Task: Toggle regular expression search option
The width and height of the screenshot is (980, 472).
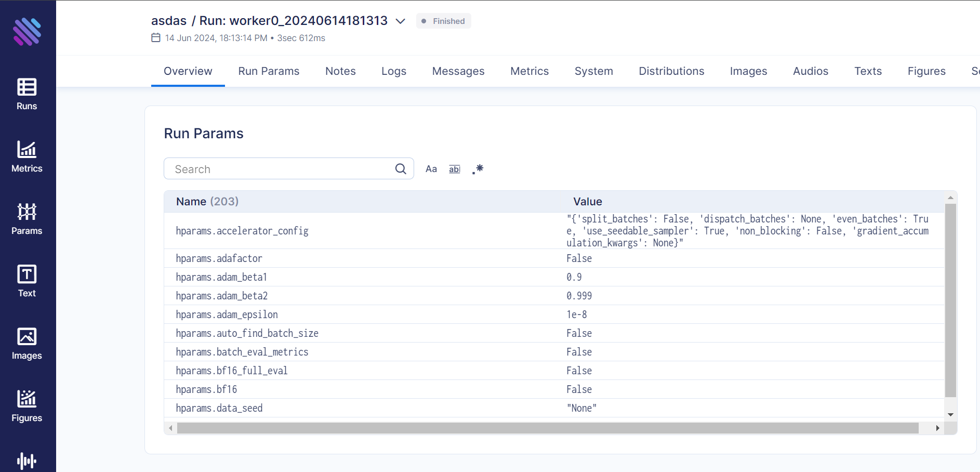Action: tap(478, 169)
